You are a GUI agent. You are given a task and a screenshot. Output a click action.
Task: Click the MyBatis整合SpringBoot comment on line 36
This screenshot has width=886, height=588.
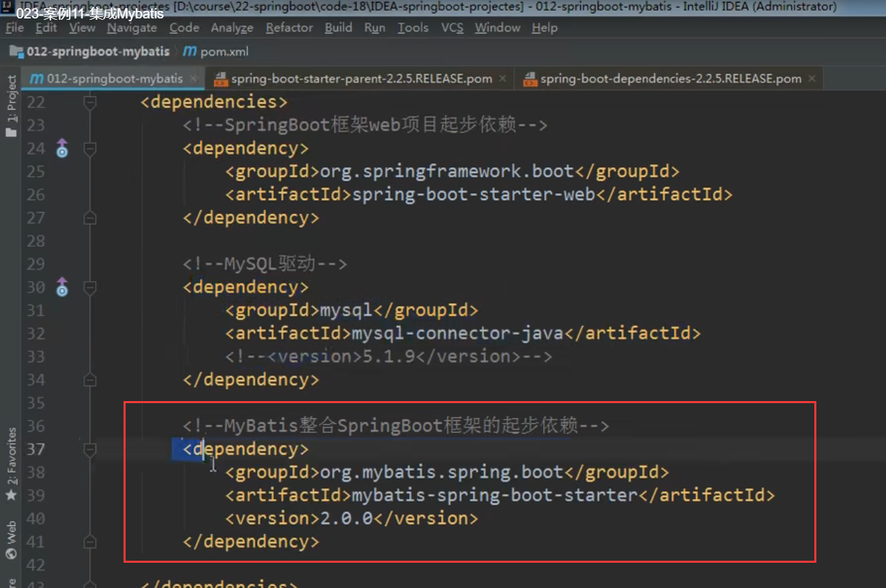coord(396,426)
